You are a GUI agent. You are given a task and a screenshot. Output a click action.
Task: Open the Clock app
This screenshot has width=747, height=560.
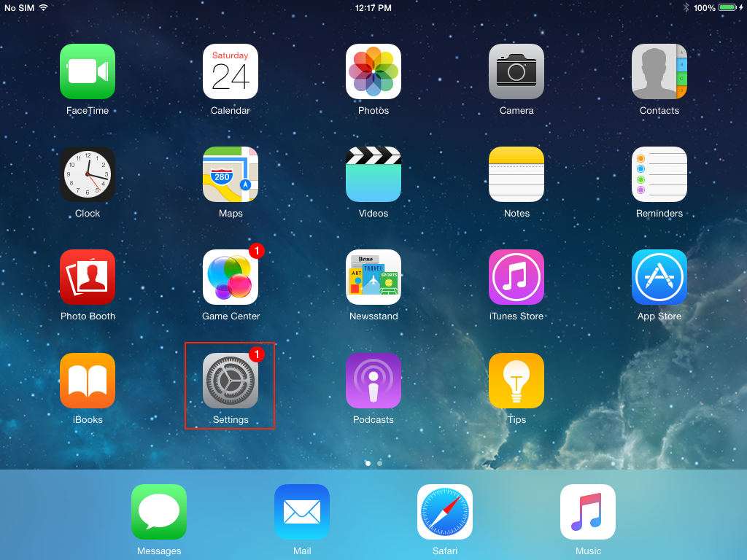pos(88,174)
